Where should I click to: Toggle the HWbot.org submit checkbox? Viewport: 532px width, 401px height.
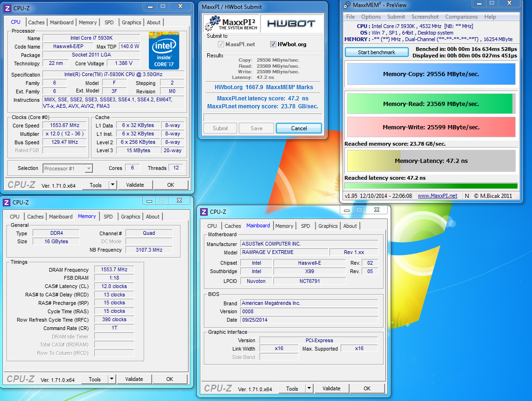coord(273,44)
